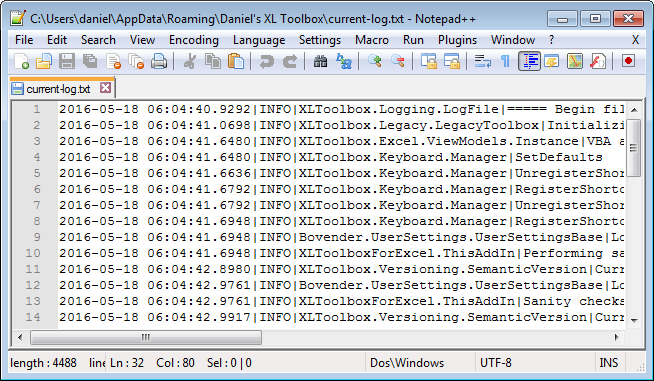Click timestamp '06:04:42.8980' on line 11
The width and height of the screenshot is (654, 381).
click(x=199, y=269)
